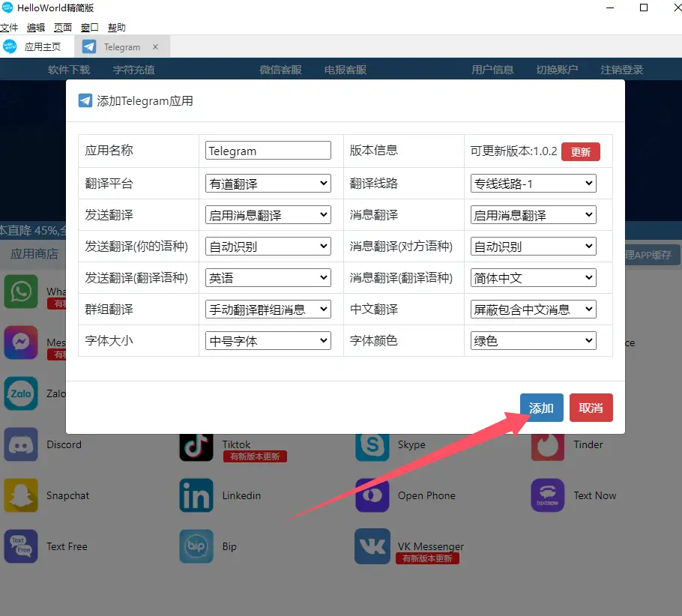The height and width of the screenshot is (616, 682).
Task: Click the 应用商店 heading
Action: 34,253
